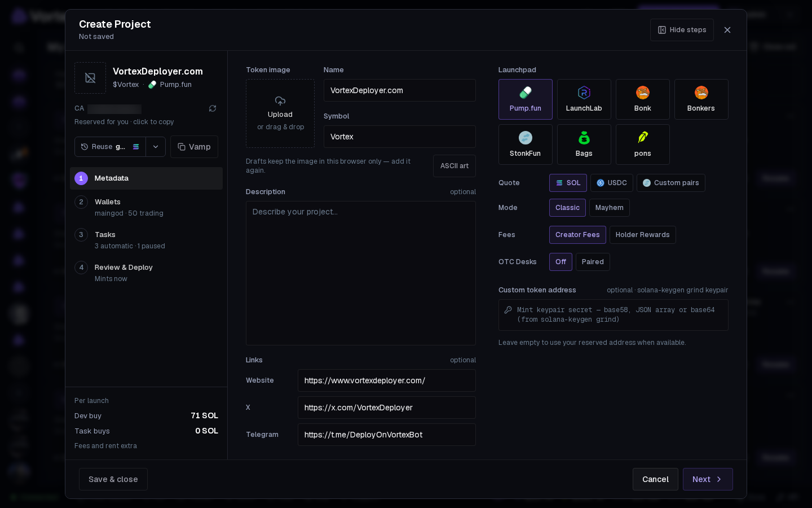Image resolution: width=812 pixels, height=508 pixels.
Task: Copy the reserved CA address
Action: [114, 109]
